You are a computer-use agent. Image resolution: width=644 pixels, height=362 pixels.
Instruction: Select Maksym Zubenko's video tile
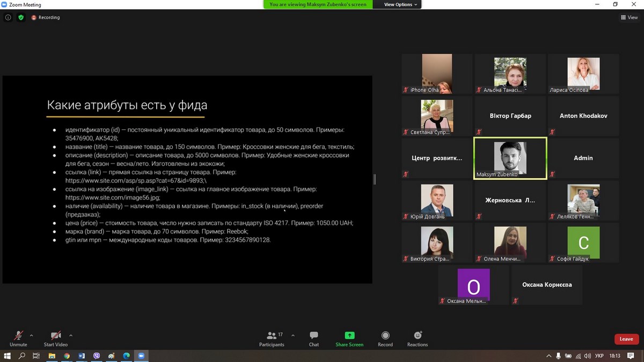click(x=510, y=158)
